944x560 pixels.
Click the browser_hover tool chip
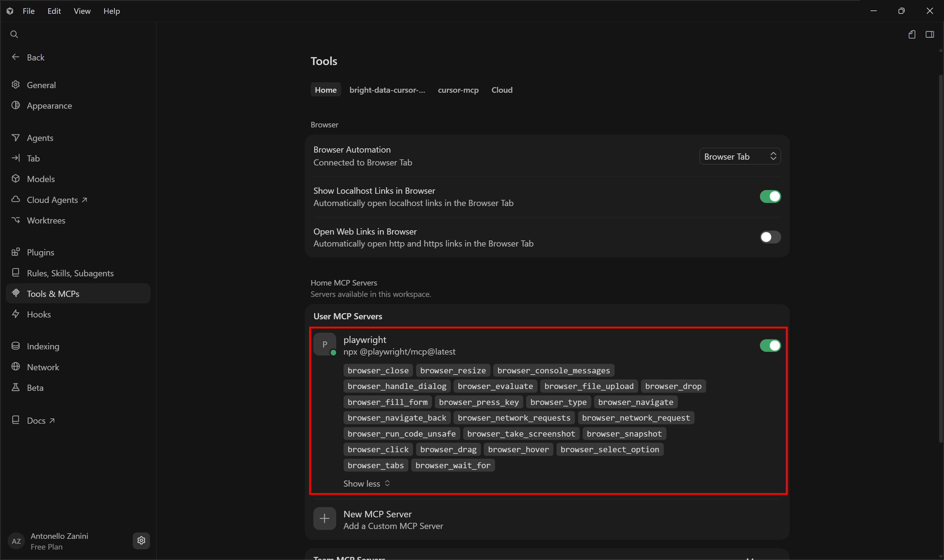click(x=518, y=449)
